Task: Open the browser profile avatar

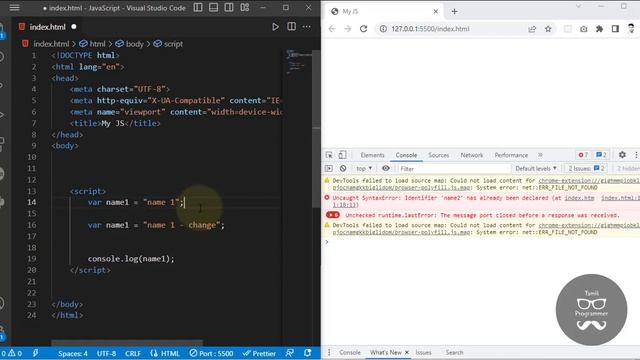Action: (x=631, y=29)
